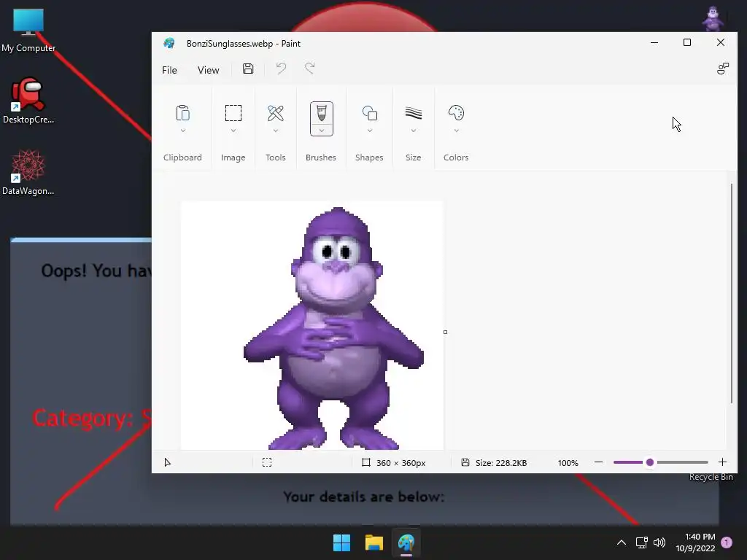Click 'Your details are below:' in background window
The image size is (747, 560).
(x=364, y=497)
